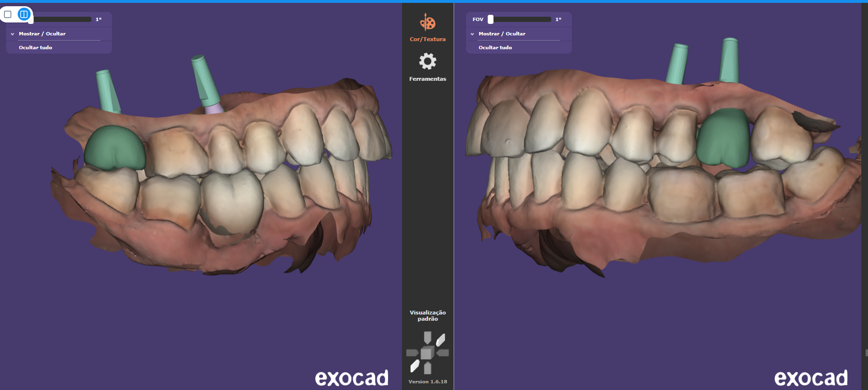
Task: Click the left arrow of the view cube
Action: click(412, 353)
